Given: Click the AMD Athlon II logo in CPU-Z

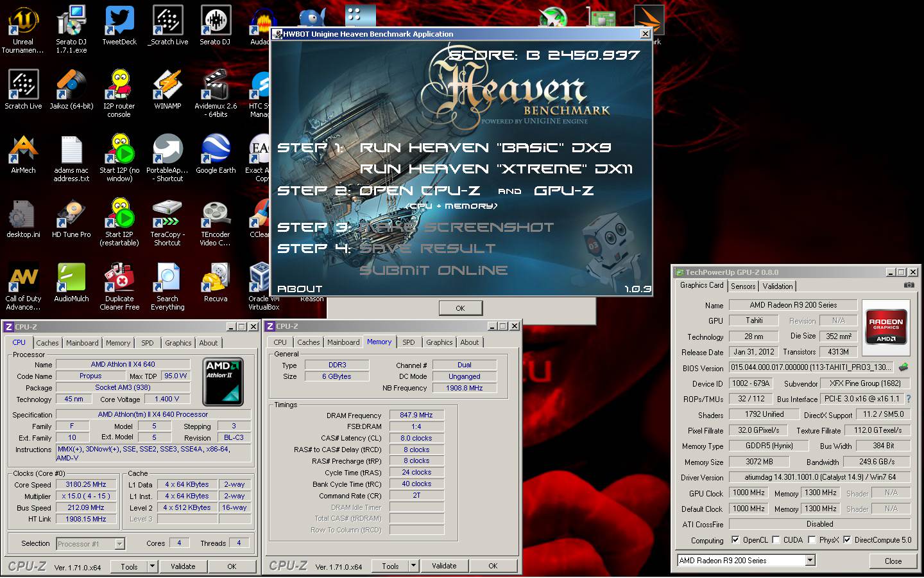Looking at the screenshot, I should [x=223, y=381].
